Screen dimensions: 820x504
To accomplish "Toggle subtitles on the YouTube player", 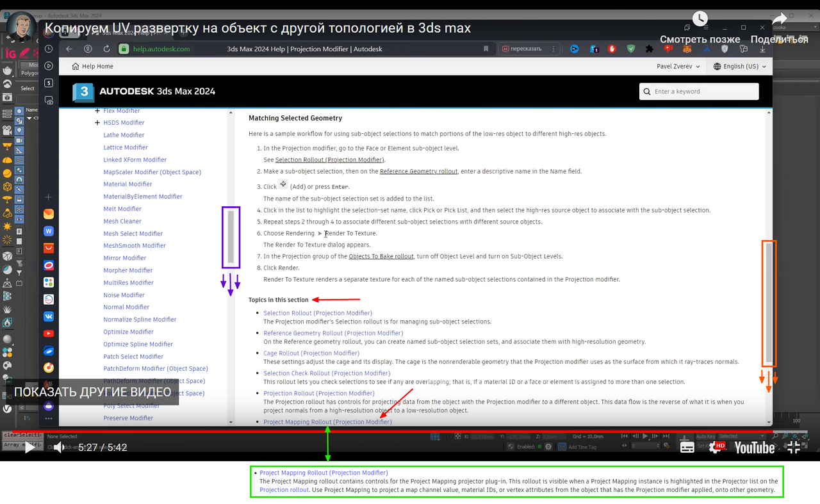I will click(687, 448).
